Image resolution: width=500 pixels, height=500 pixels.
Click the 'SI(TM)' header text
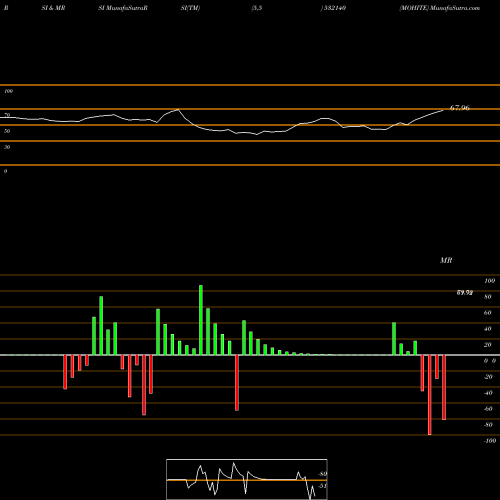[x=190, y=8]
